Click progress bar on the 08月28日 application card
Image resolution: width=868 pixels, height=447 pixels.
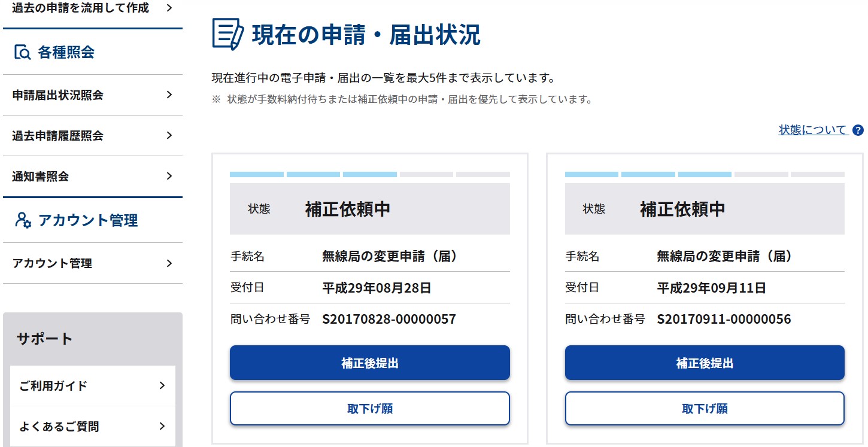point(369,175)
